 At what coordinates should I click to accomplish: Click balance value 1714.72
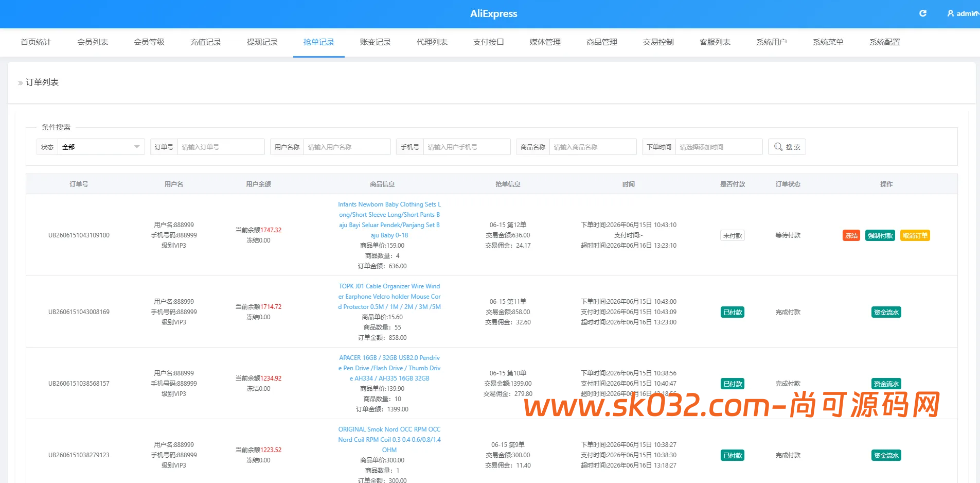pyautogui.click(x=271, y=307)
